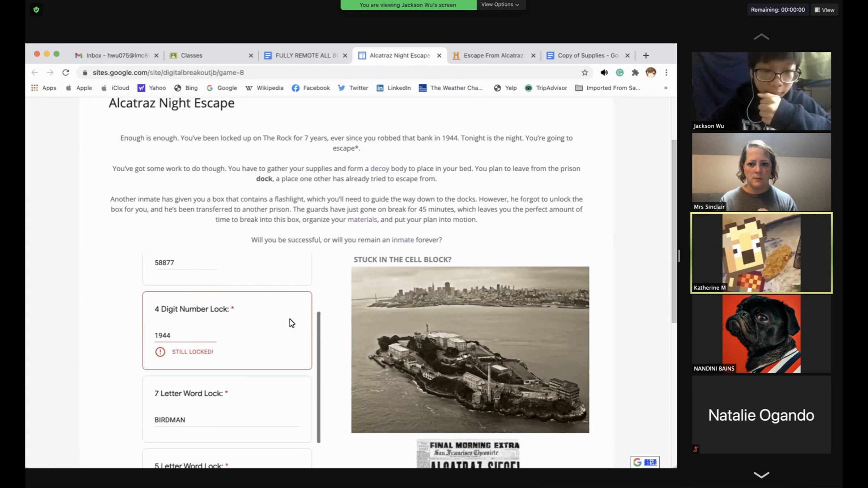868x488 pixels.
Task: Bookmark this page with the star icon
Action: tap(585, 73)
